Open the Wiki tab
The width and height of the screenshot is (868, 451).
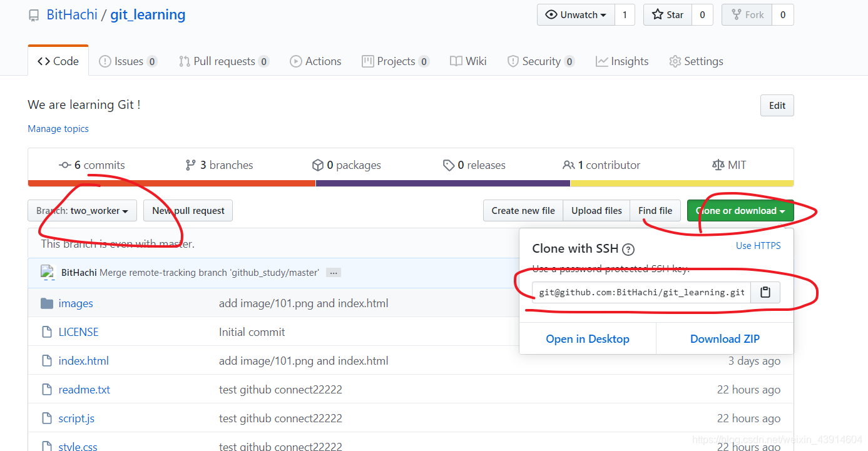(468, 61)
